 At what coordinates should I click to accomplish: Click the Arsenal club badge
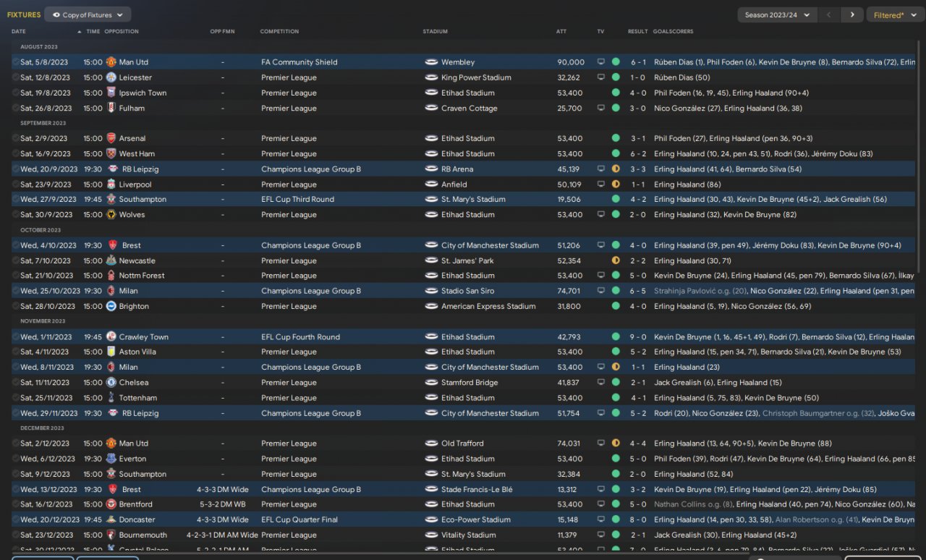tap(111, 138)
